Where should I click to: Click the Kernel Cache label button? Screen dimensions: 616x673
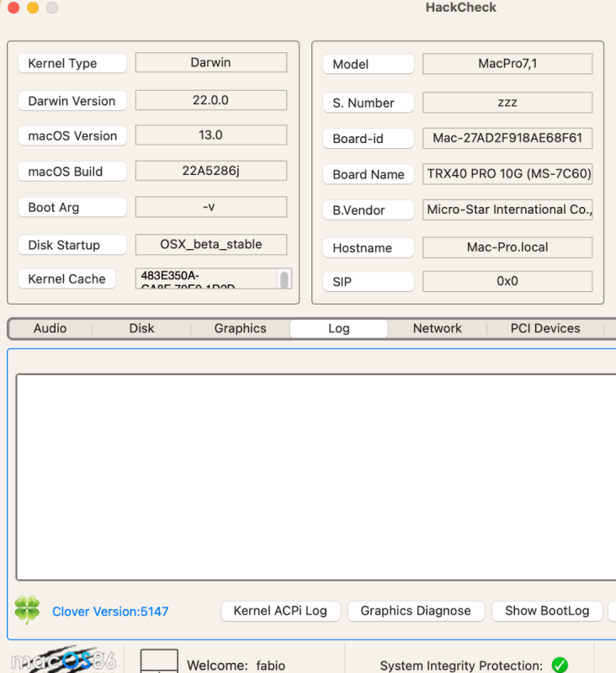coord(67,279)
